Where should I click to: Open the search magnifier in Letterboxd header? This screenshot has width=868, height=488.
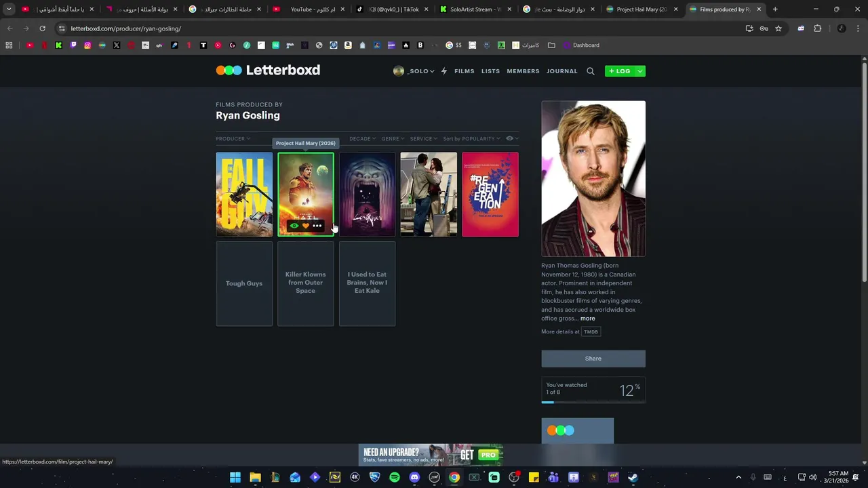pos(591,71)
